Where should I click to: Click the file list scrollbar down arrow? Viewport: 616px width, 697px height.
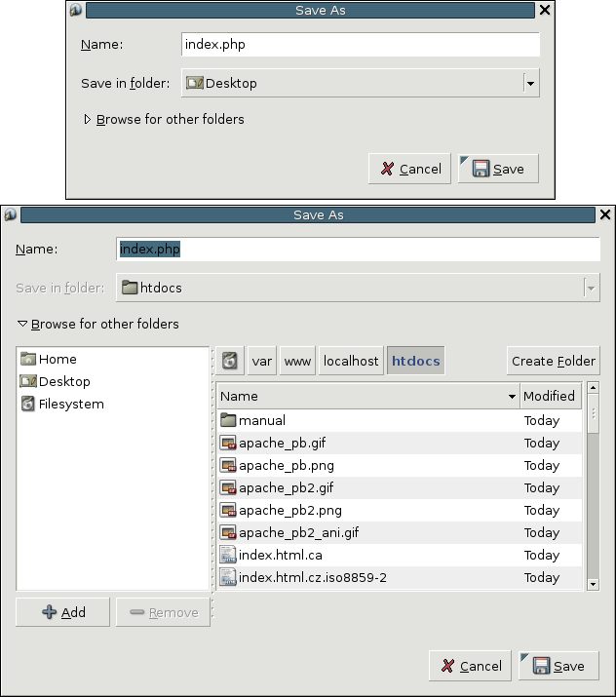[x=593, y=584]
